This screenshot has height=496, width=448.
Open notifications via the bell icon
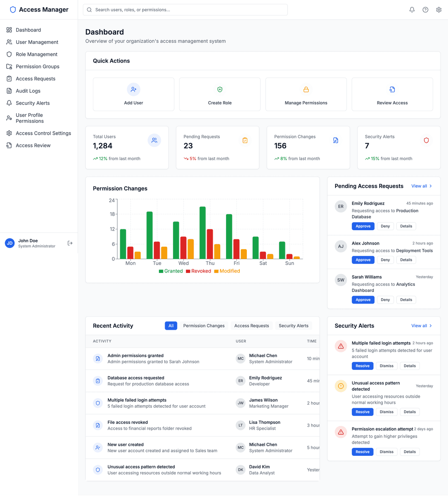pos(411,9)
